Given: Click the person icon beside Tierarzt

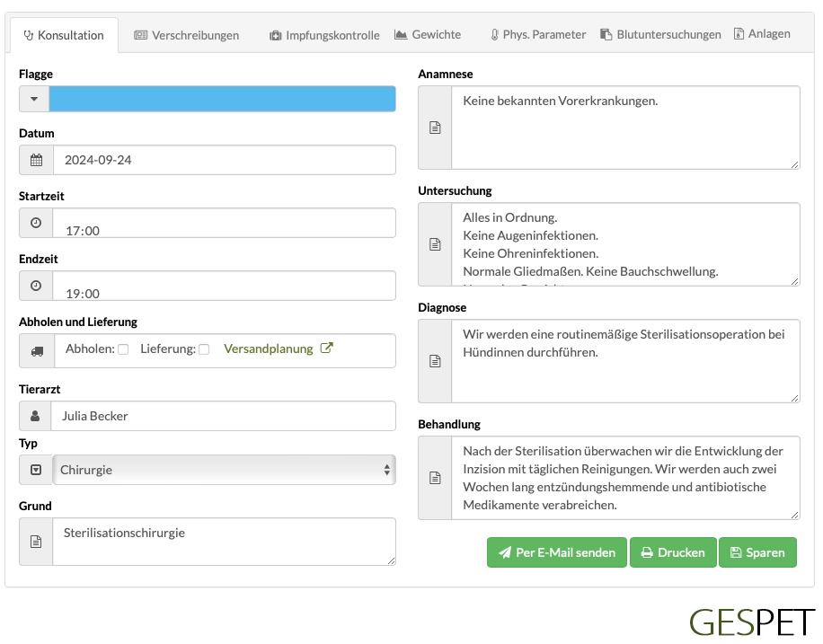Looking at the screenshot, I should [35, 416].
